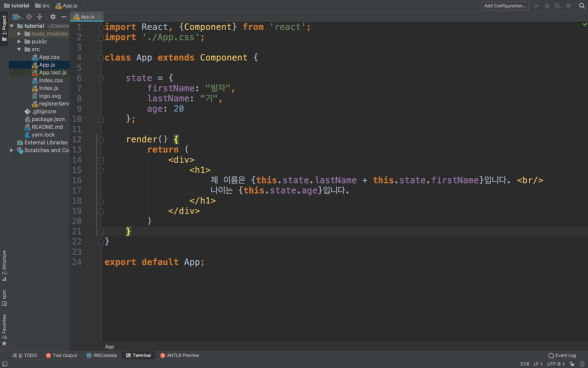This screenshot has width=588, height=368.
Task: Open the registerServiceWorker file in tree
Action: pyautogui.click(x=51, y=104)
